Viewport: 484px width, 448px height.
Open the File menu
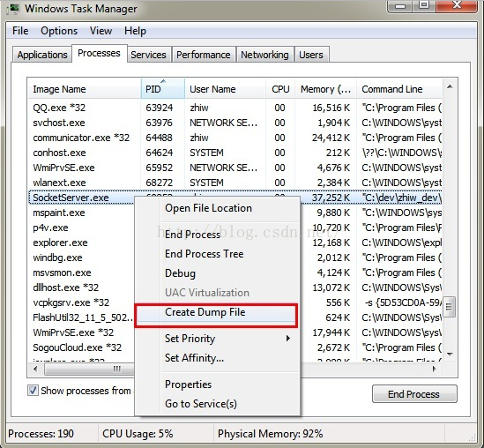coord(20,31)
